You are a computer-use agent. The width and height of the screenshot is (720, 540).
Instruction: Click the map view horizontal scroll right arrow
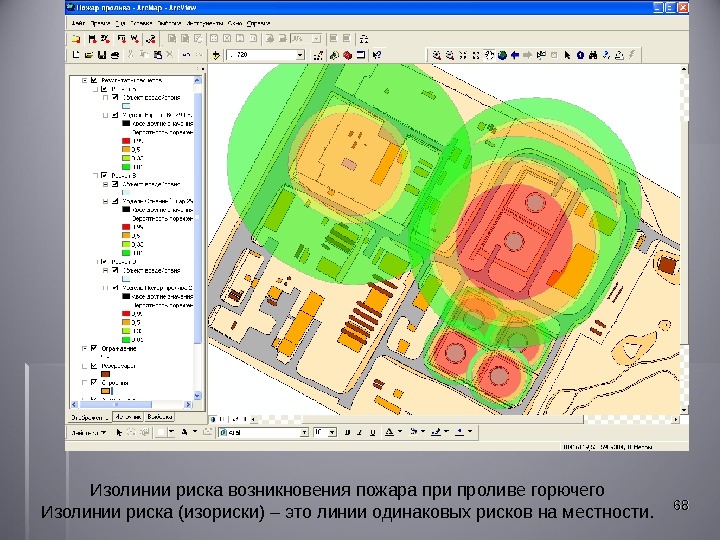coord(675,419)
